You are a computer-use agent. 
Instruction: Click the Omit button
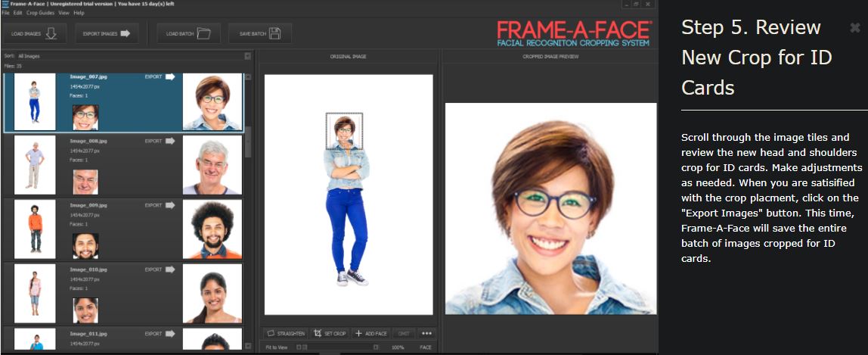[x=404, y=333]
